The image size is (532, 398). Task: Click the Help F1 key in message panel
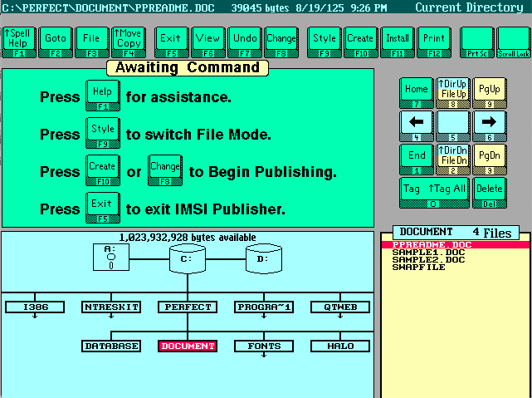click(x=103, y=96)
